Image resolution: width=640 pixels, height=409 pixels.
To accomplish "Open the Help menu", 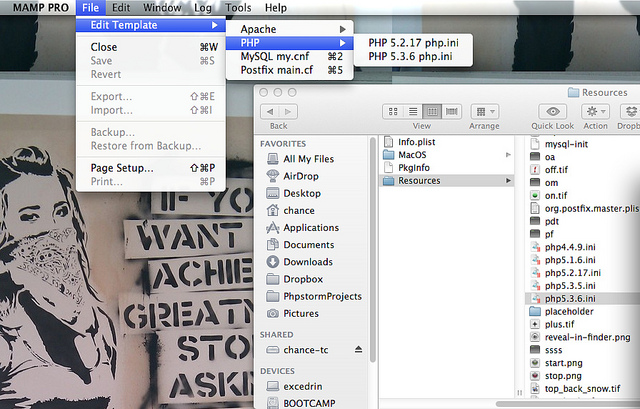I will [x=276, y=8].
